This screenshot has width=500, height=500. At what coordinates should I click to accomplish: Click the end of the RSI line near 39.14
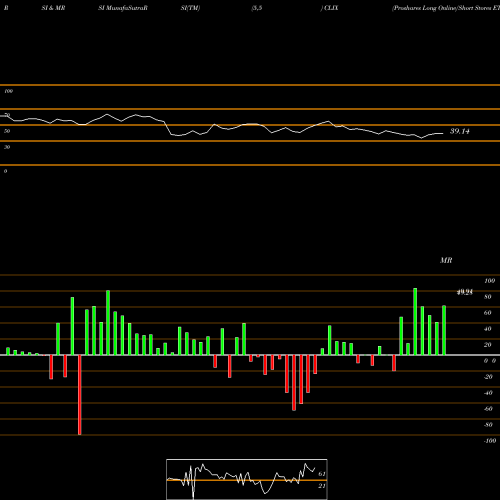pyautogui.click(x=443, y=133)
